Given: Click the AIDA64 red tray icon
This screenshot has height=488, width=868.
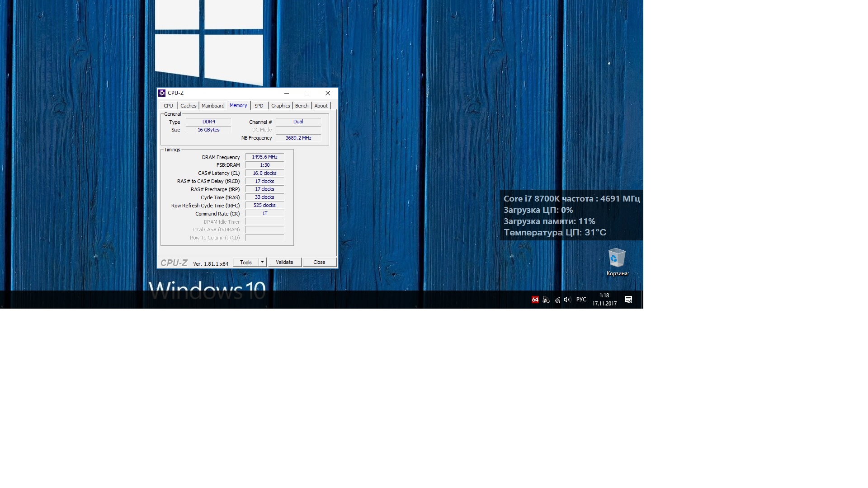Looking at the screenshot, I should pos(535,300).
